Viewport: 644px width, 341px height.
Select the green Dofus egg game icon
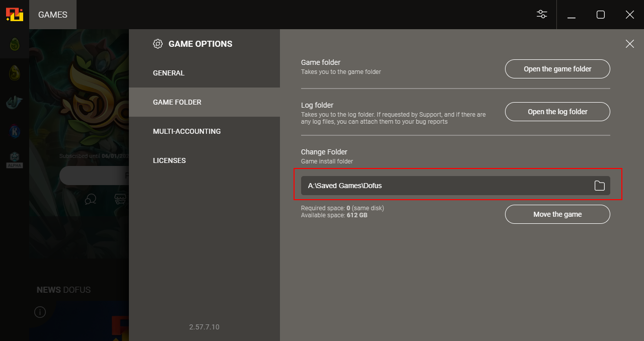click(x=15, y=44)
